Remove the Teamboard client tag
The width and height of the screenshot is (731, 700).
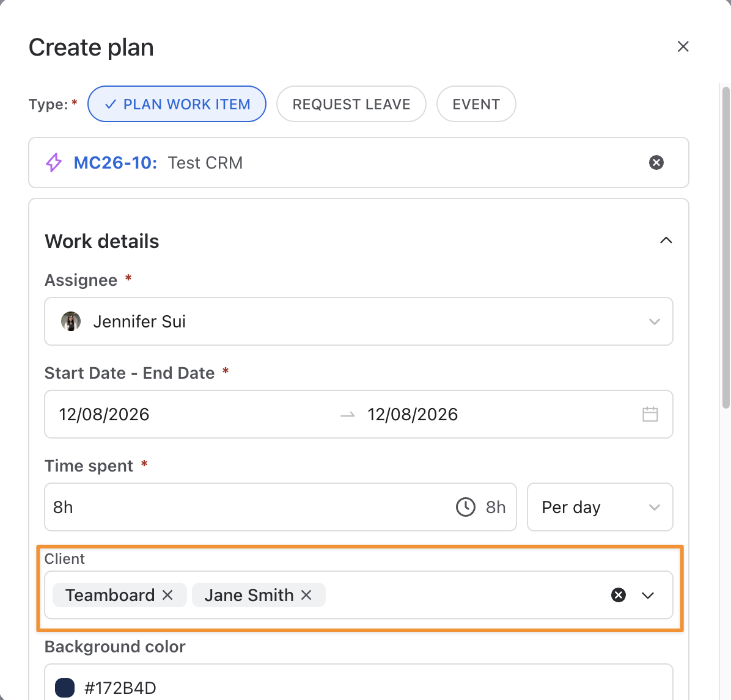pos(168,595)
